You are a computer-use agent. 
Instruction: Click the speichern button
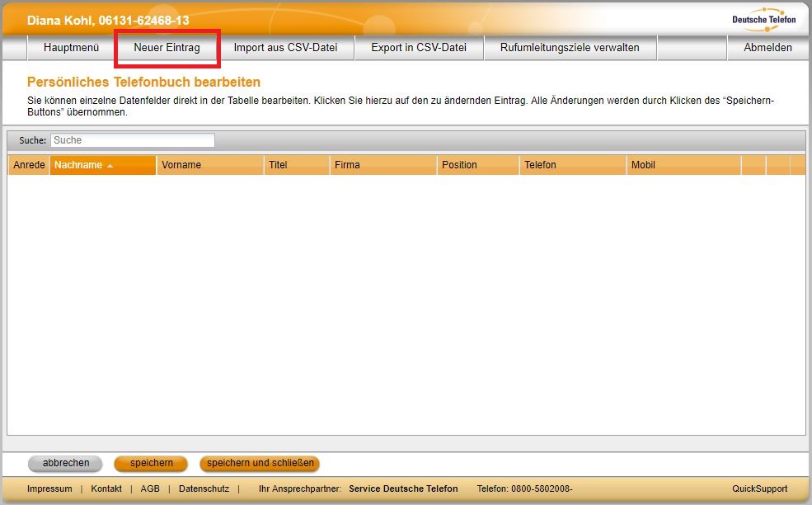pos(151,464)
